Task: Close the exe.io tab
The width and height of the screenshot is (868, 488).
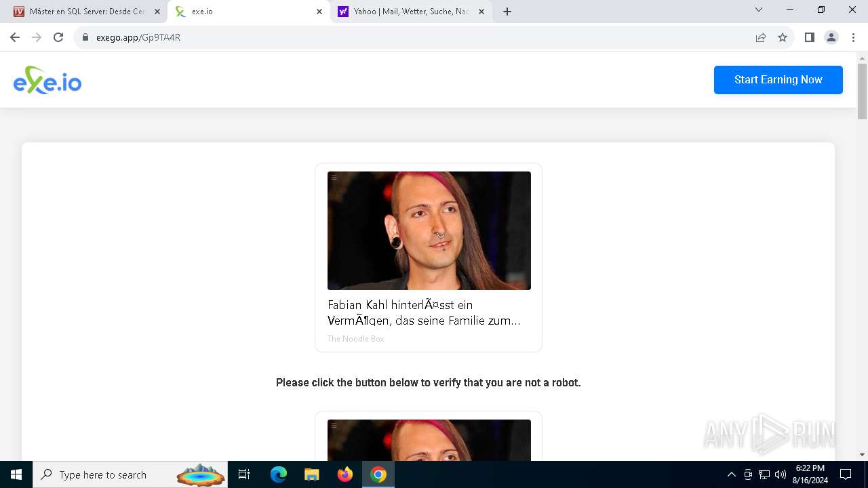Action: pos(319,12)
